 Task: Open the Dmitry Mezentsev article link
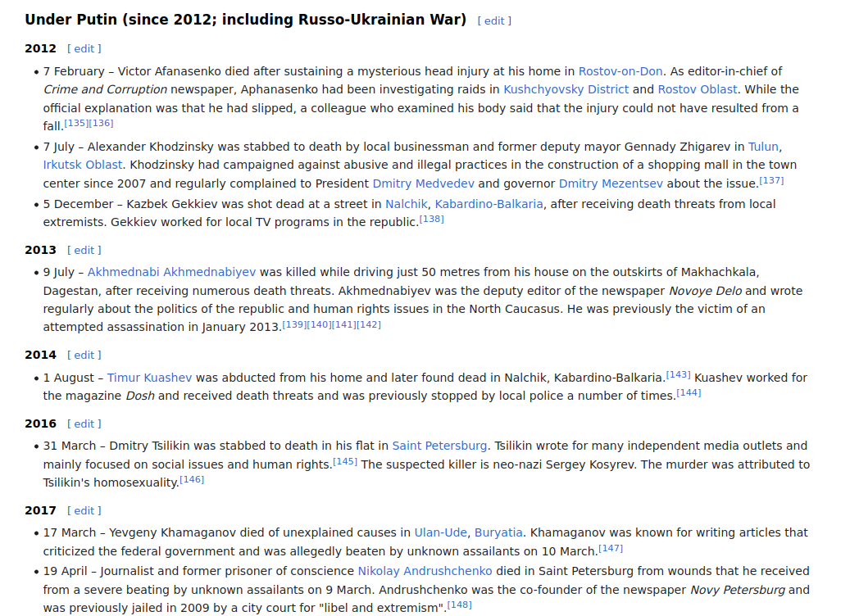point(611,183)
